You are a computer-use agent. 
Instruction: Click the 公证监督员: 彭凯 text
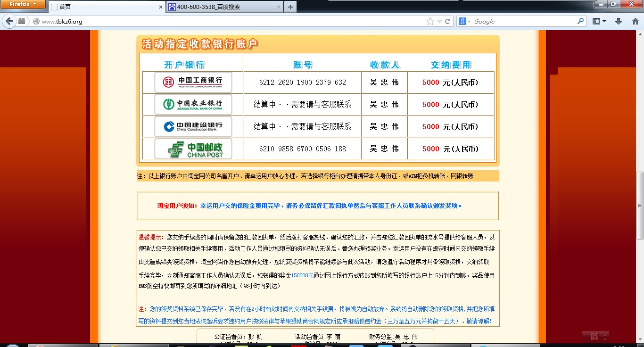[238, 337]
